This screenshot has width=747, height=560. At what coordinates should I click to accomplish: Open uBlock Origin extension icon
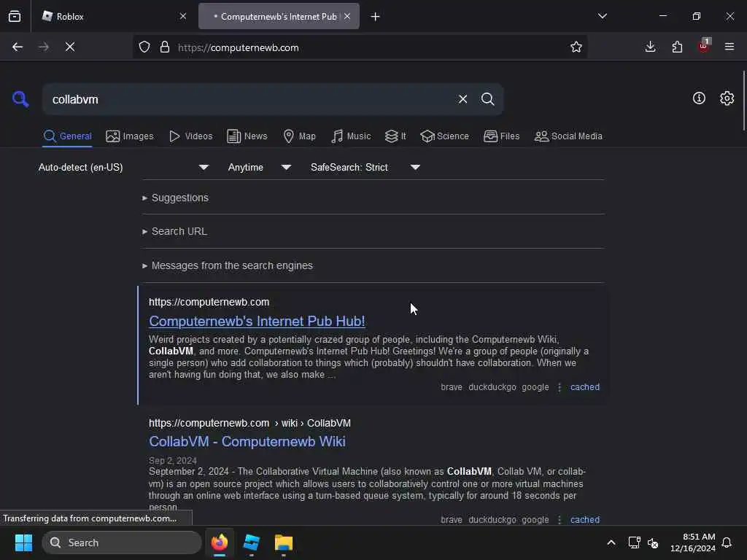pos(704,46)
